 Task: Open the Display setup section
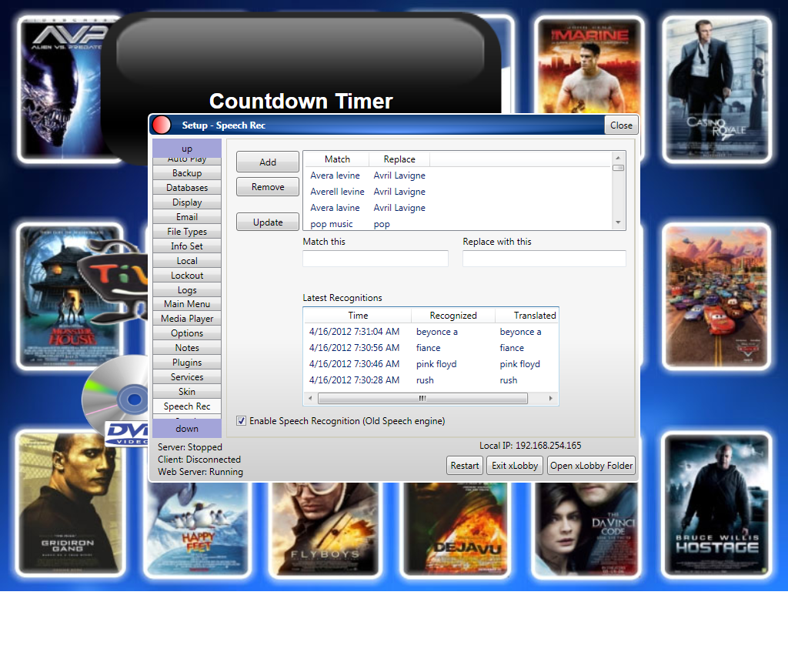click(187, 202)
